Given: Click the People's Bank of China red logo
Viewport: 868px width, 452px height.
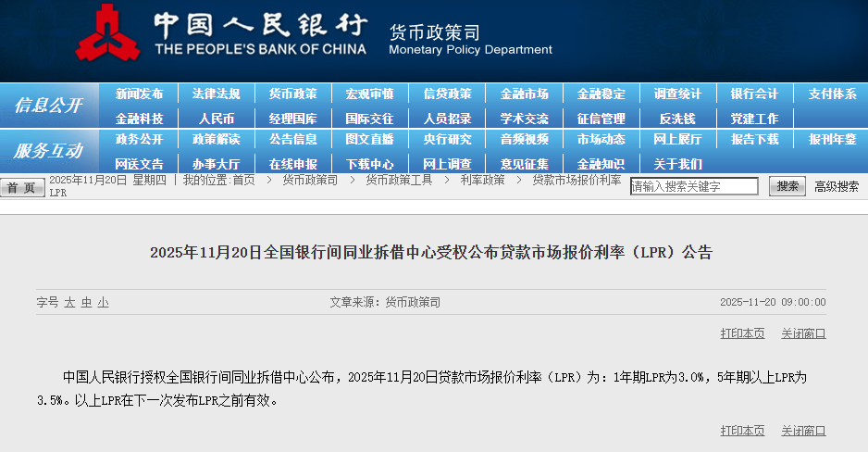Looking at the screenshot, I should point(108,32).
